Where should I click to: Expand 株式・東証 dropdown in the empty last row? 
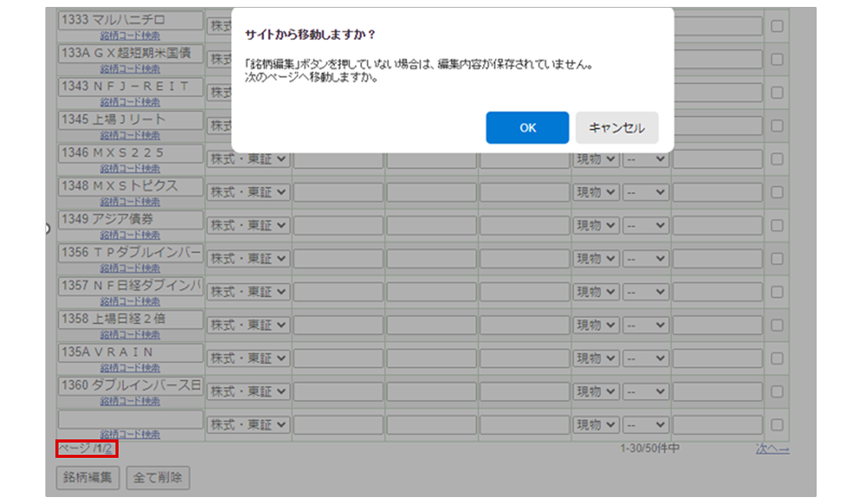(248, 424)
